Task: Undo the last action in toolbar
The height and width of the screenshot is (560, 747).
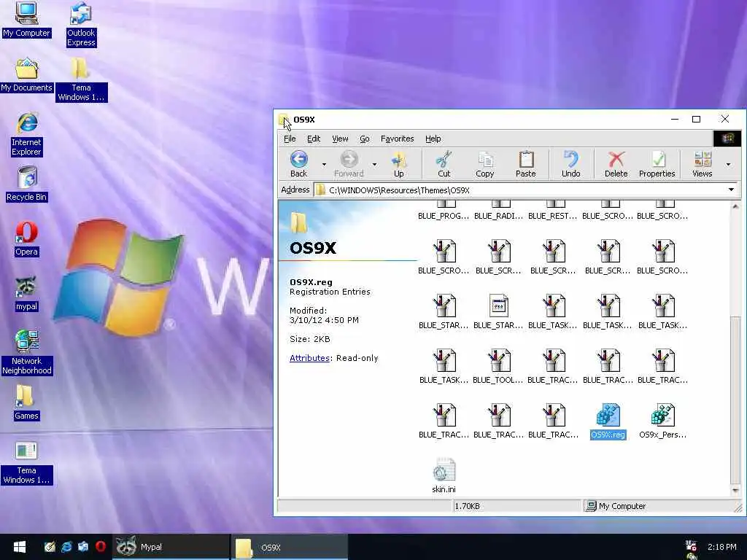Action: point(570,164)
